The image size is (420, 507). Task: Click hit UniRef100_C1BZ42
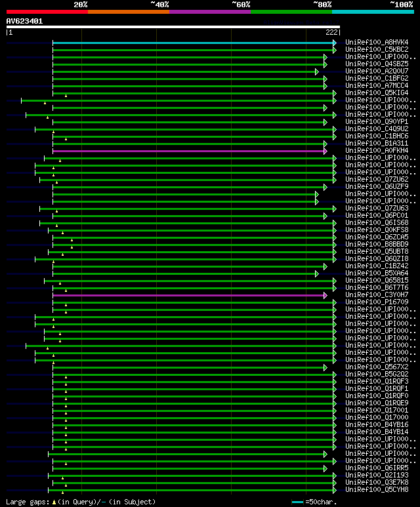[377, 266]
